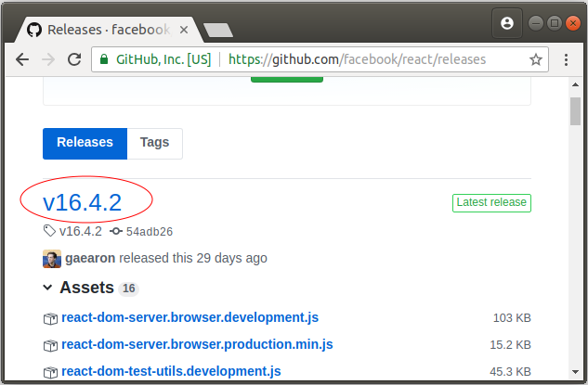588x385 pixels.
Task: Click the 103 KB file size
Action: coord(512,318)
